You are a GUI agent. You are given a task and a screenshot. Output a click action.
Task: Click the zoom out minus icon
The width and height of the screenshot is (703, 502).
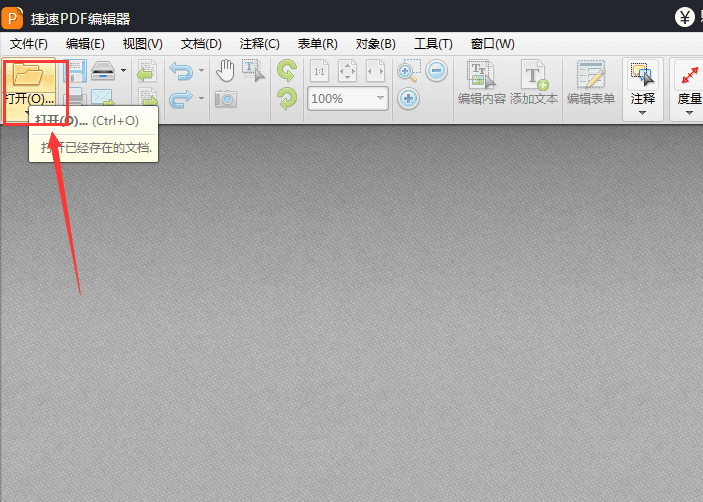point(436,71)
